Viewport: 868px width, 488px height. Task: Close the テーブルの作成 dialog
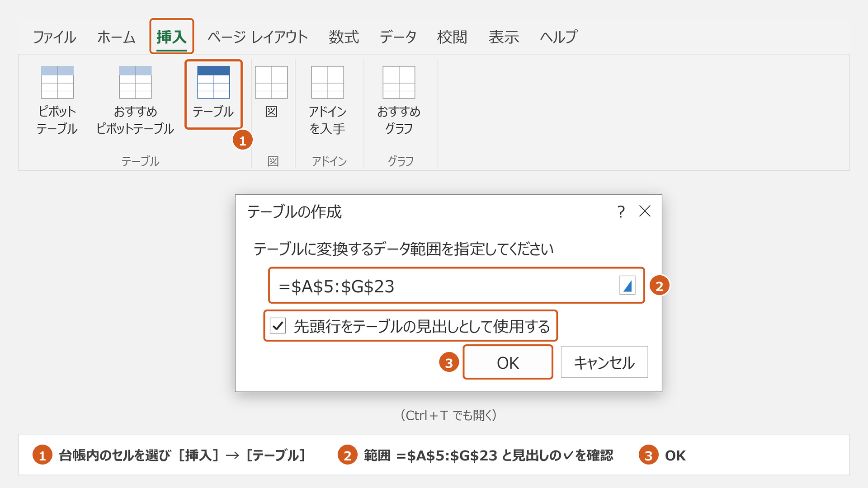click(645, 211)
